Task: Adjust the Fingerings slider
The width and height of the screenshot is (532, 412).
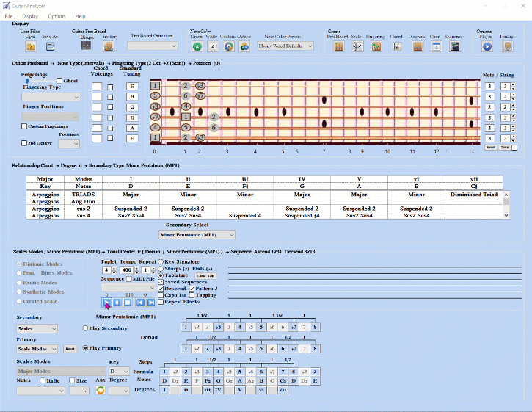Action: click(27, 81)
